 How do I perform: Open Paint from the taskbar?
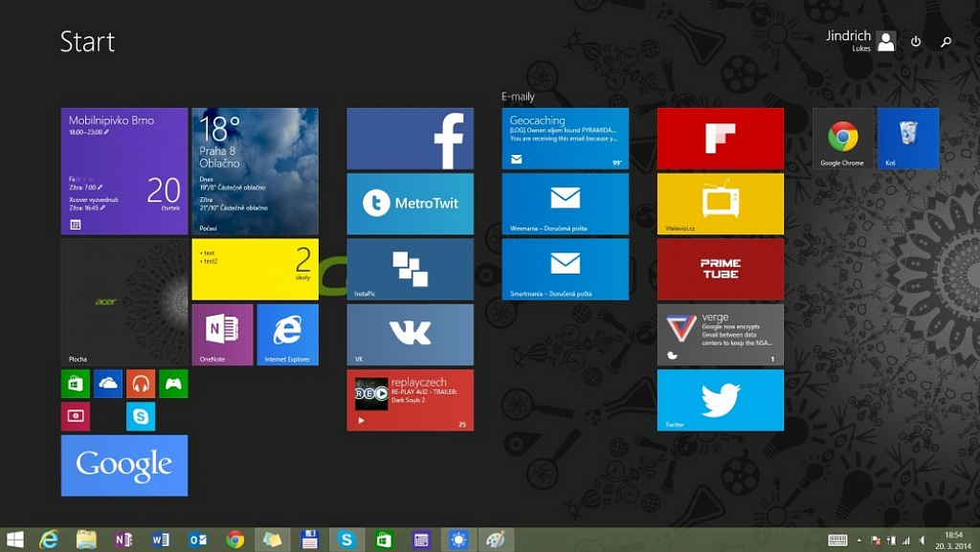pyautogui.click(x=496, y=540)
